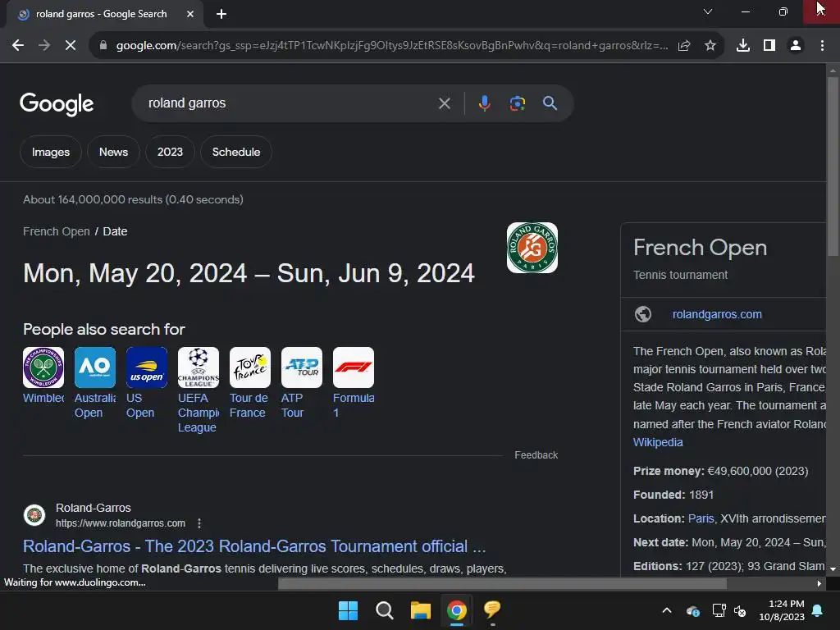Toggle the Chrome side panel icon
Image resolution: width=840 pixels, height=630 pixels.
[x=769, y=46]
